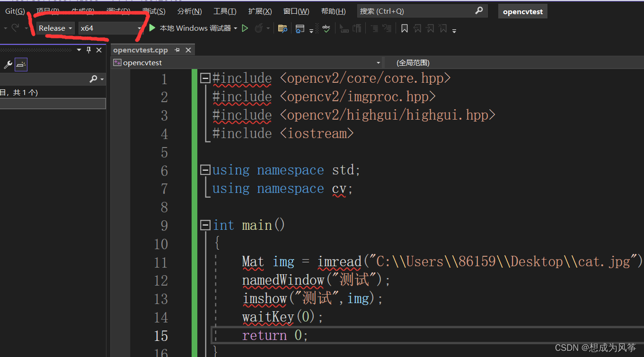The width and height of the screenshot is (644, 357).
Task: Click the clear all bookmarks icon
Action: point(443,29)
